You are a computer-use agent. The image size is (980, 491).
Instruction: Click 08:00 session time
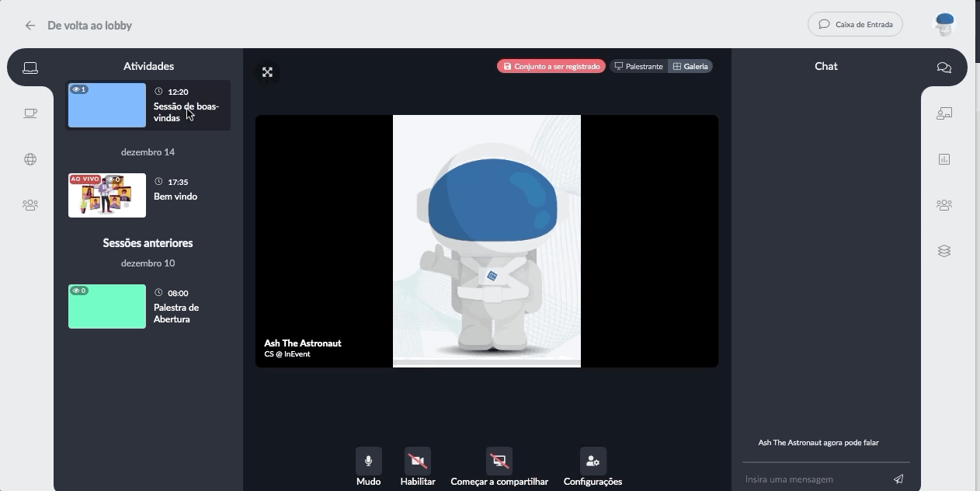(x=178, y=293)
